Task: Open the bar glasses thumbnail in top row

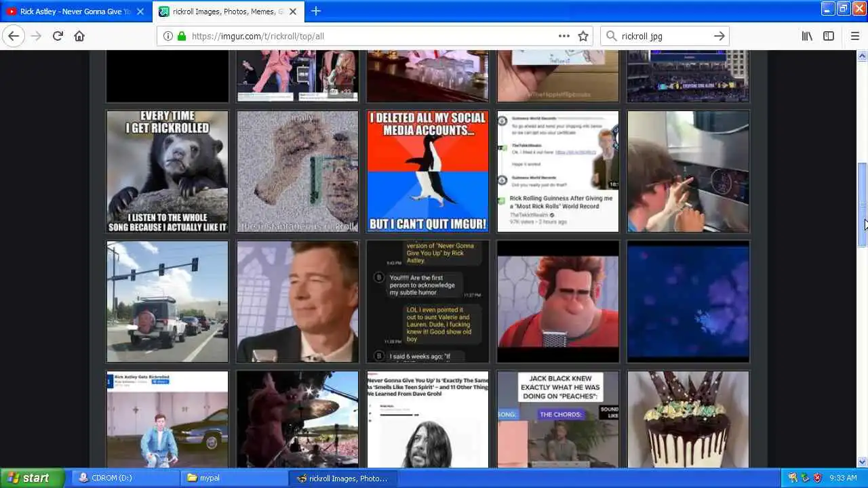Action: click(x=428, y=76)
